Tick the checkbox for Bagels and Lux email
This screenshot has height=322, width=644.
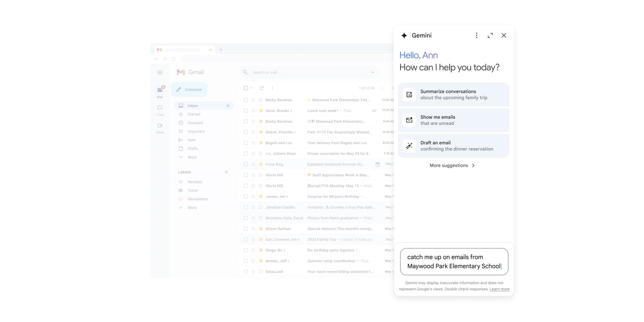click(246, 143)
